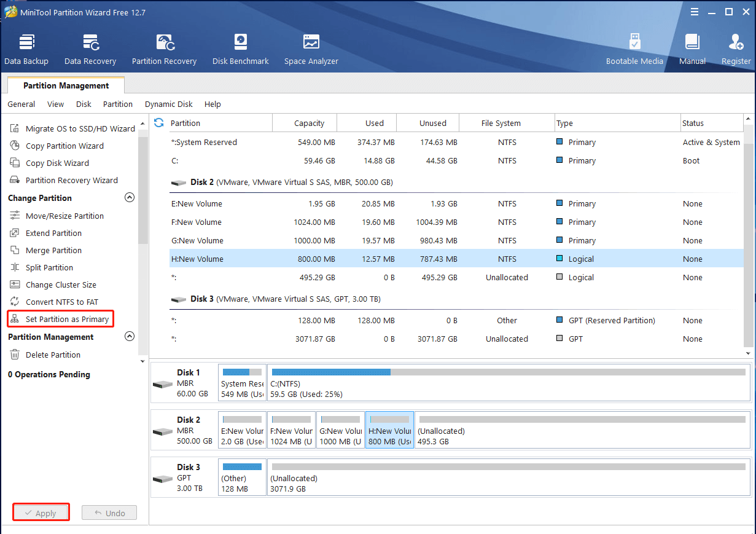Select C:(NTFS) usage bar in Disk 1
Screen dimensions: 756x534
(x=509, y=372)
